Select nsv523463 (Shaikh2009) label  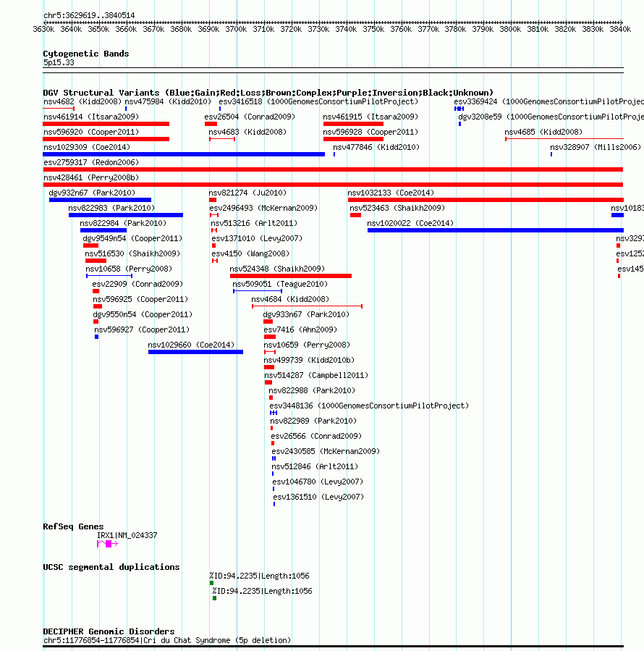(x=397, y=208)
